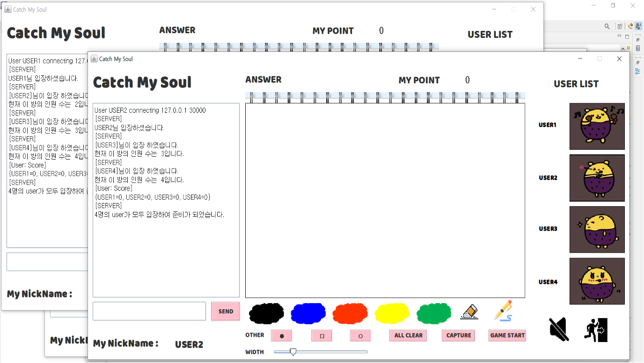This screenshot has width=644, height=363.
Task: Choose the square shape button
Action: coord(322,335)
